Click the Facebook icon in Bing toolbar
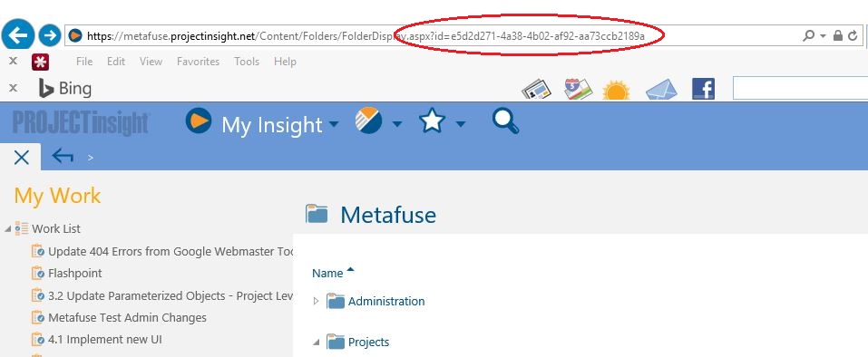The width and height of the screenshot is (868, 357). click(703, 89)
